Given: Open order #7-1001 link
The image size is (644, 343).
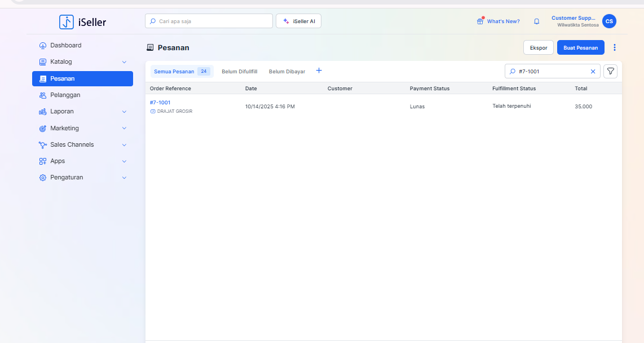Looking at the screenshot, I should pyautogui.click(x=160, y=103).
